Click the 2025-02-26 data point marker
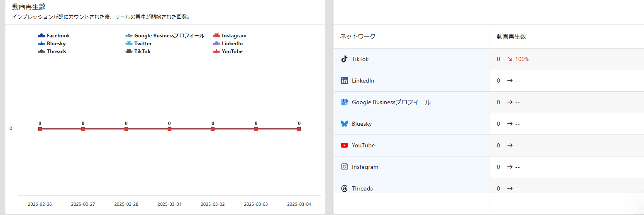 (40, 129)
